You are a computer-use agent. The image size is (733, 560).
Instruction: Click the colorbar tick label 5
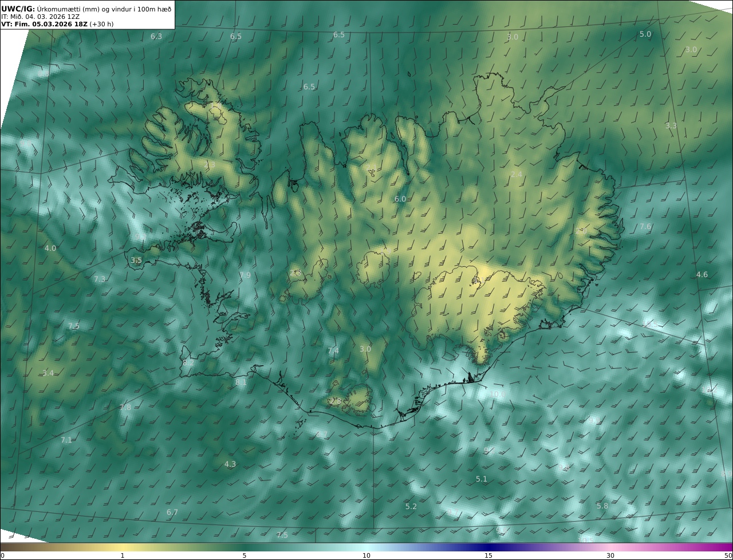245,555
